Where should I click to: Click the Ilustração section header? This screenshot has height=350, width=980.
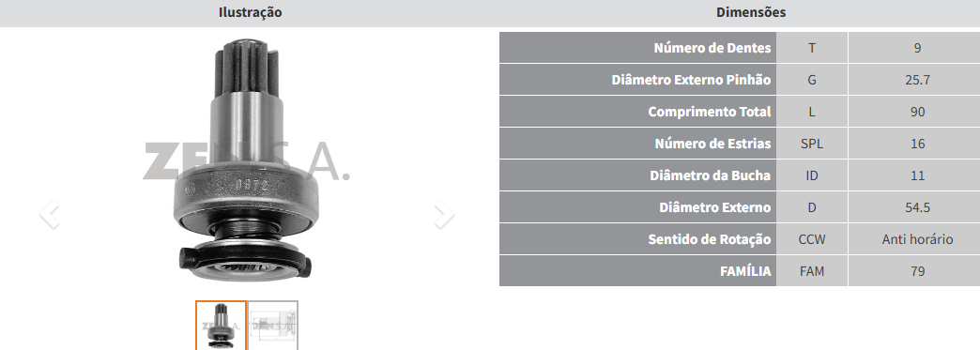pyautogui.click(x=250, y=12)
